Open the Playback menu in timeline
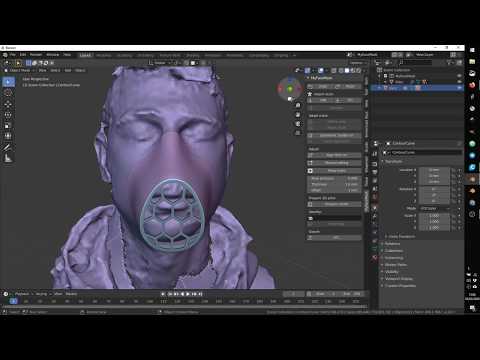Viewport: 480px width, 360px height. click(x=23, y=294)
